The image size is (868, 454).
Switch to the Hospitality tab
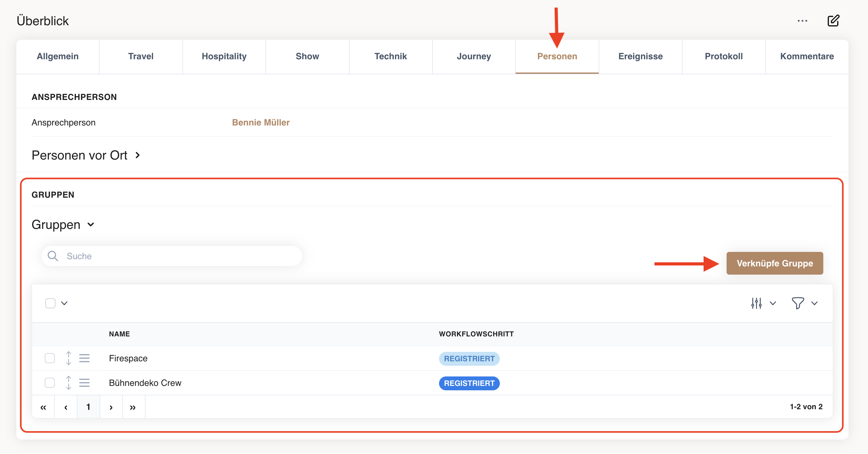click(224, 56)
